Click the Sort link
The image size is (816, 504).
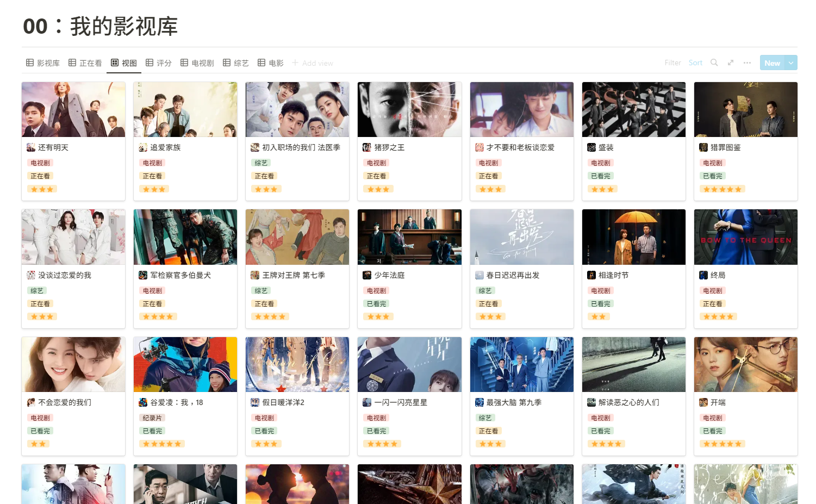[695, 63]
